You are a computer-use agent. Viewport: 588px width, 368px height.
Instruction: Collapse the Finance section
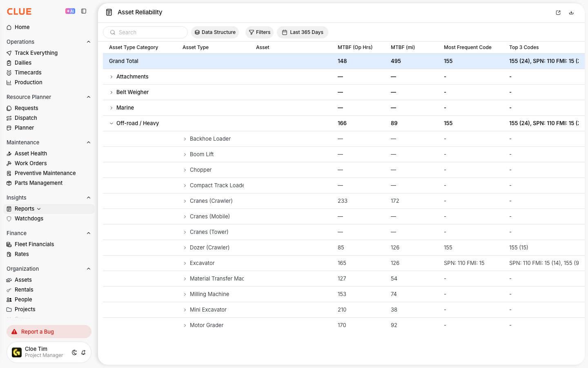pyautogui.click(x=89, y=233)
